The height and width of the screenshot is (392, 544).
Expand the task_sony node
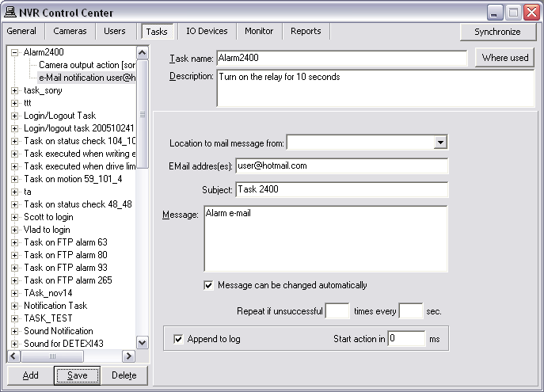[14, 90]
